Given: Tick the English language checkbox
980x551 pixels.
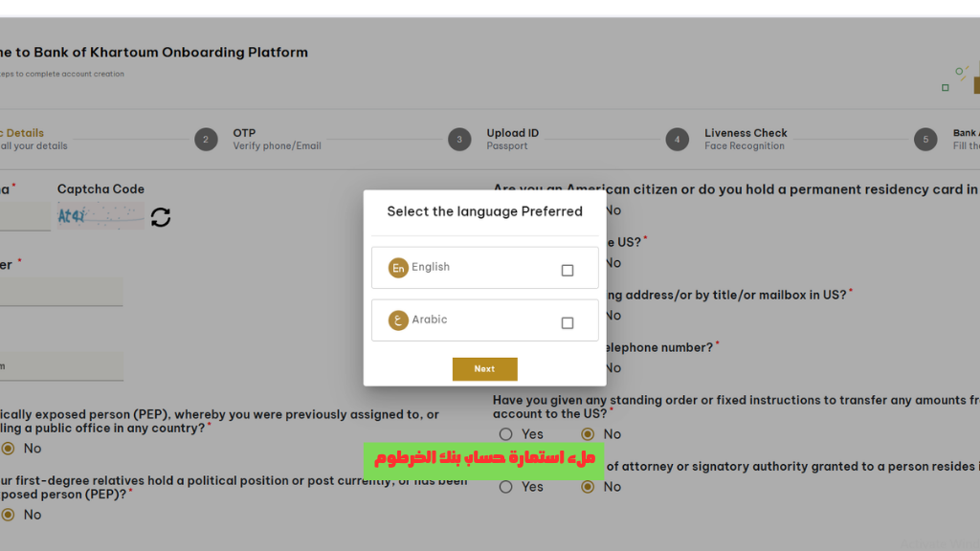Looking at the screenshot, I should tap(567, 271).
